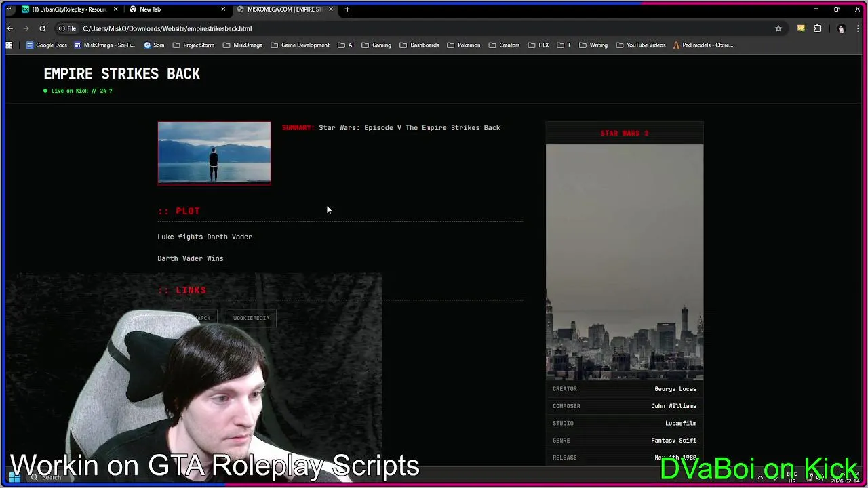Viewport: 868px width, 488px height.
Task: Open the Chrome three-dot menu
Action: coord(858,28)
